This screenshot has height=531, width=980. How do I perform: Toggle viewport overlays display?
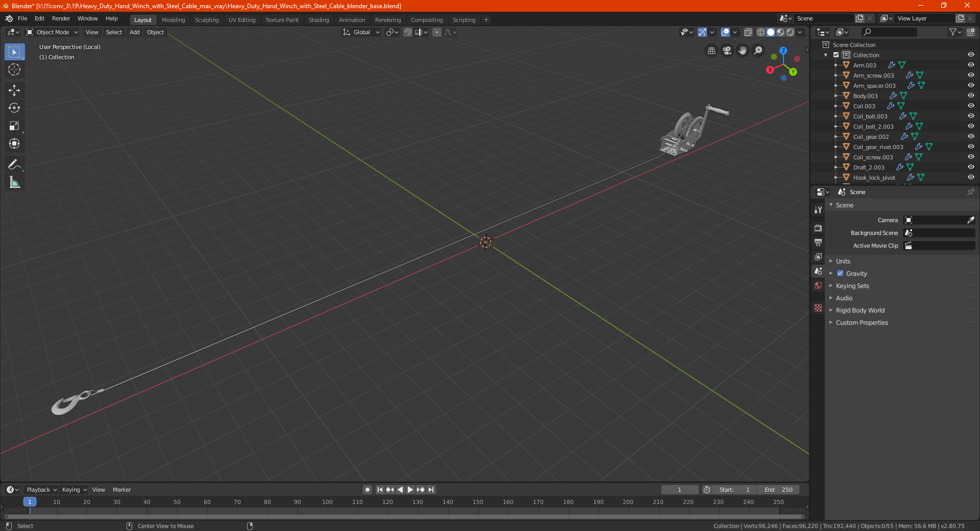pyautogui.click(x=725, y=32)
